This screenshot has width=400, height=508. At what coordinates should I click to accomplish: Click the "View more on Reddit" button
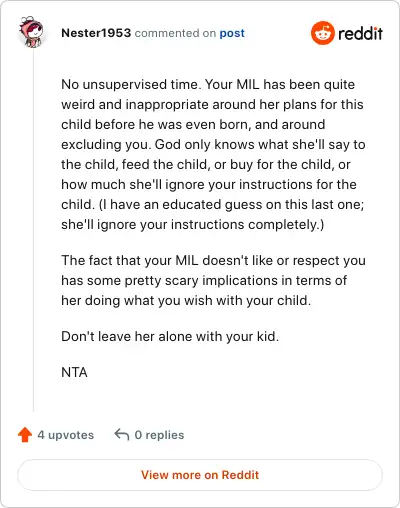[x=200, y=475]
